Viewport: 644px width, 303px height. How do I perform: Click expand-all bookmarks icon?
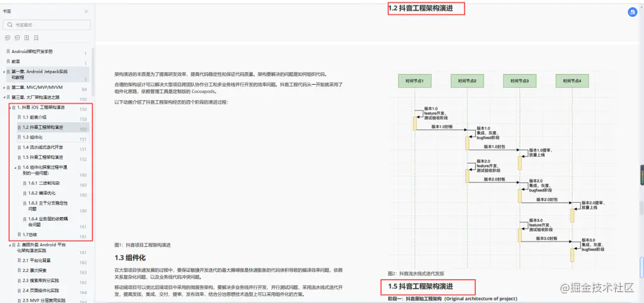(7, 38)
